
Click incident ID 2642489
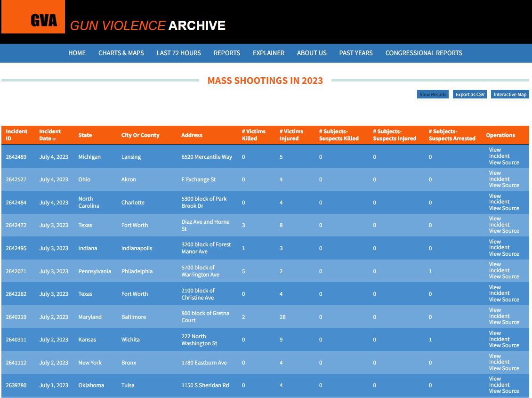coord(16,157)
